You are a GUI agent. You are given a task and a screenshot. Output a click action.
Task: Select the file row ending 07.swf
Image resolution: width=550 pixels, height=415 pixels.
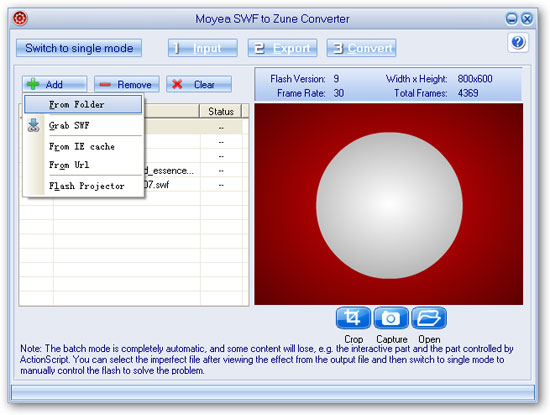click(134, 185)
